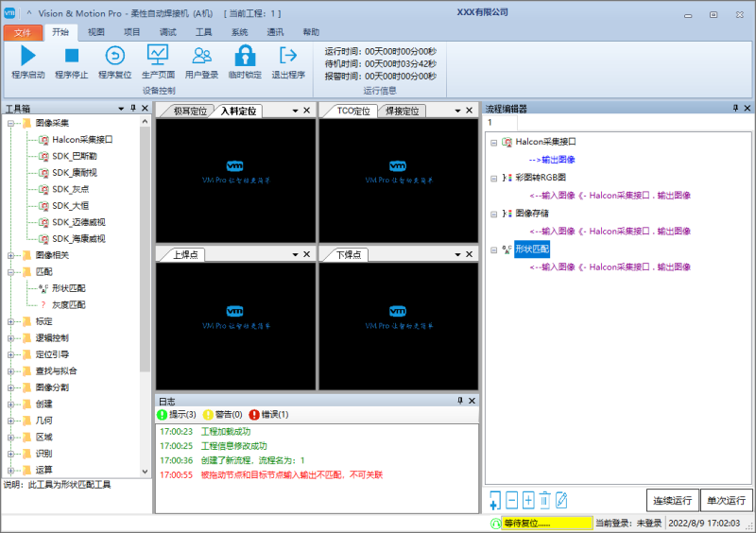
Task: Switch to the 调试 ribbon tab
Action: [167, 31]
